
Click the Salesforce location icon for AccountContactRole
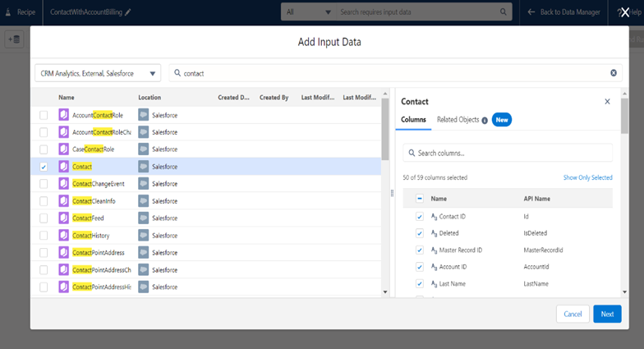[x=143, y=115]
